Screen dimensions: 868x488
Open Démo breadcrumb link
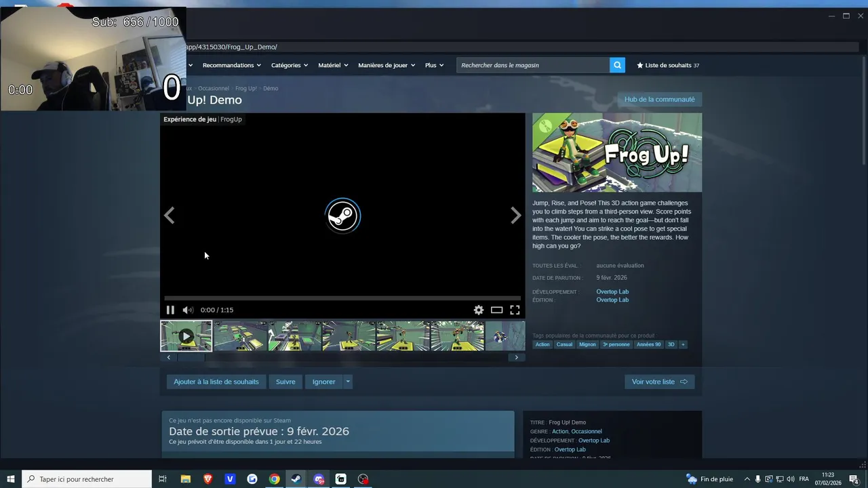(x=271, y=88)
